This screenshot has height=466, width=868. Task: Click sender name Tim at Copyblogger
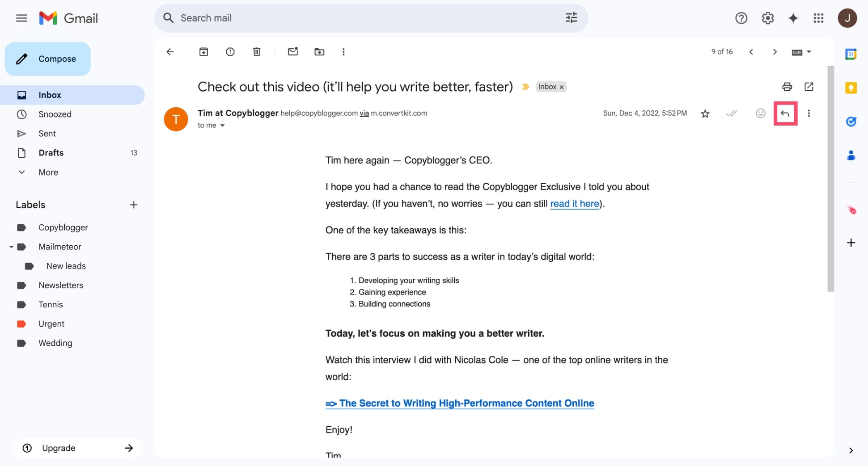pyautogui.click(x=238, y=113)
